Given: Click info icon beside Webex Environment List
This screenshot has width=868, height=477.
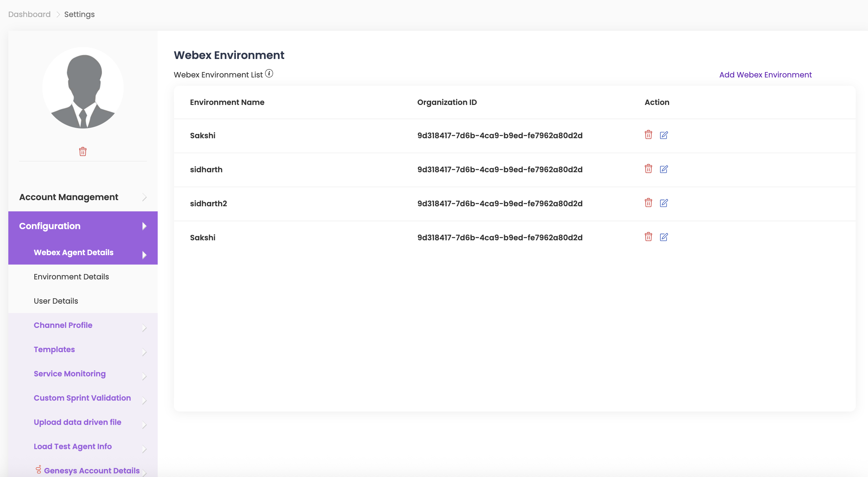Looking at the screenshot, I should (x=269, y=73).
